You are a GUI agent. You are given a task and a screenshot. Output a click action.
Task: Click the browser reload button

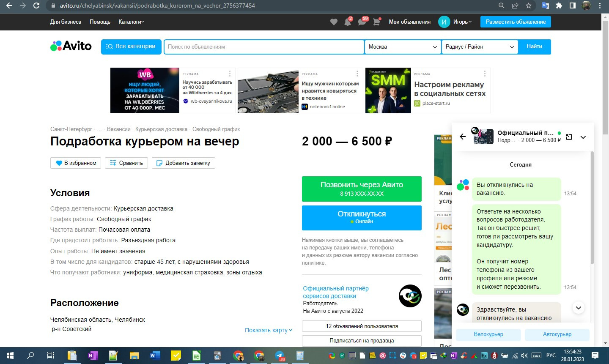[x=36, y=6]
